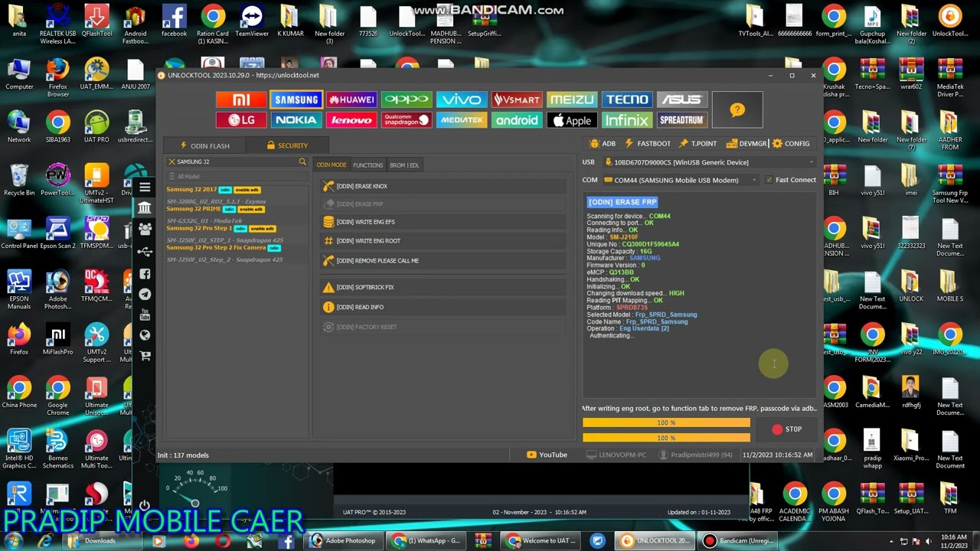Image resolution: width=980 pixels, height=551 pixels.
Task: Select the Samsung brand tile
Action: (x=296, y=99)
